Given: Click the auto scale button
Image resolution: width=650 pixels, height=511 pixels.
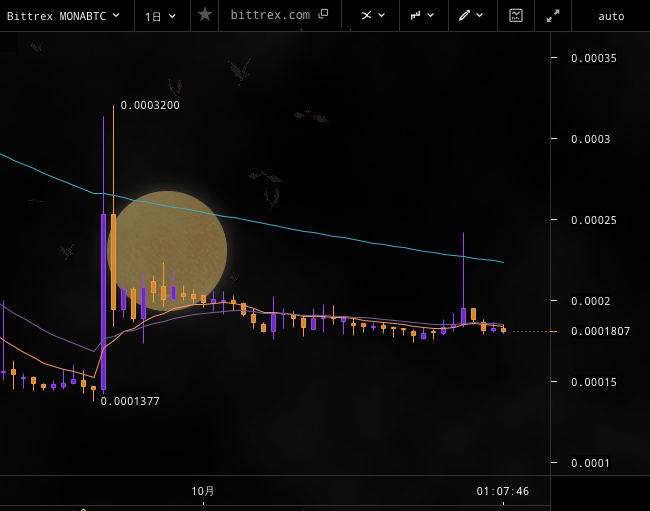Looking at the screenshot, I should point(611,16).
